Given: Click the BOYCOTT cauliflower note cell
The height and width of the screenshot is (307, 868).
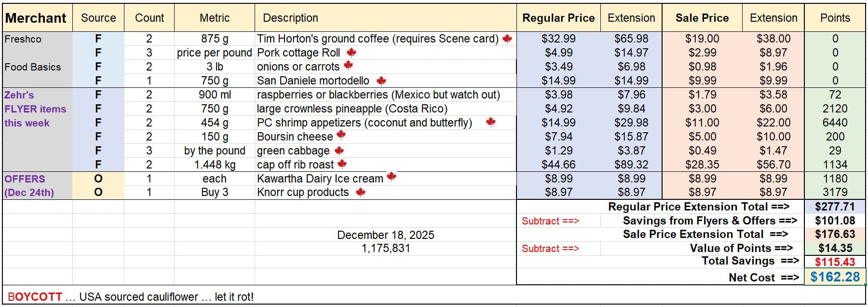Looking at the screenshot, I should (130, 297).
